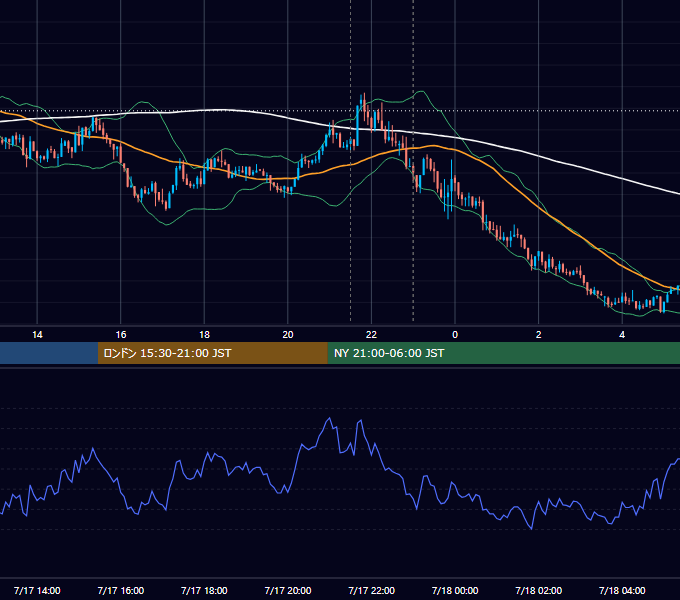Screen dimensions: 680x600
Task: Click hour label 4 on price chart axis
Action: coord(622,335)
